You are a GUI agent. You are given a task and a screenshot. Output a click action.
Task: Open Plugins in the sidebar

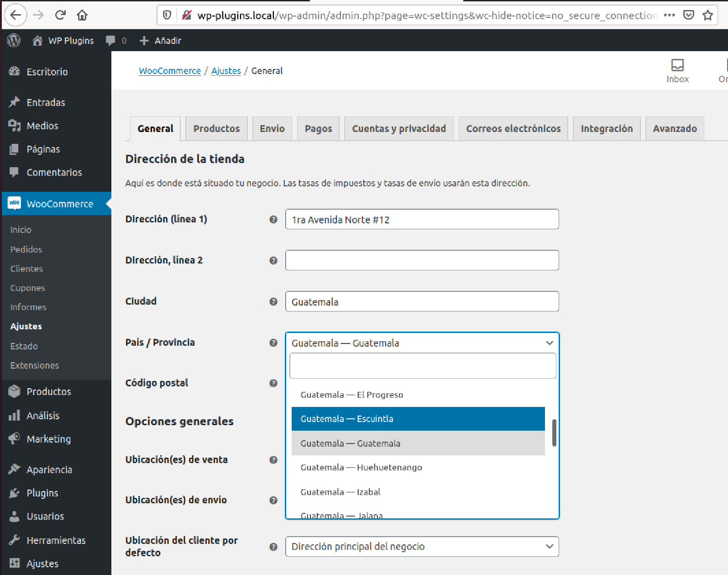[x=57, y=493]
